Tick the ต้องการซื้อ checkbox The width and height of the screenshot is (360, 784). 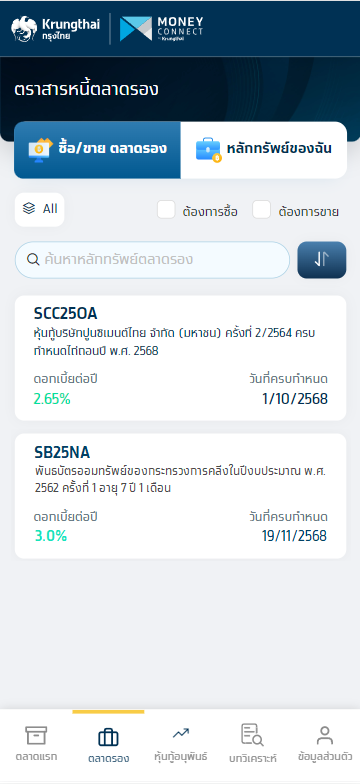(x=166, y=210)
